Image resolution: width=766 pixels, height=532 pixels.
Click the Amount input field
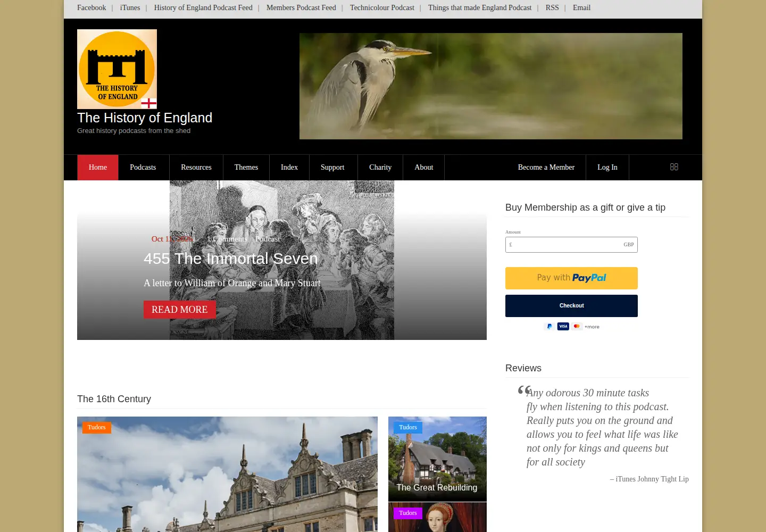(x=571, y=245)
